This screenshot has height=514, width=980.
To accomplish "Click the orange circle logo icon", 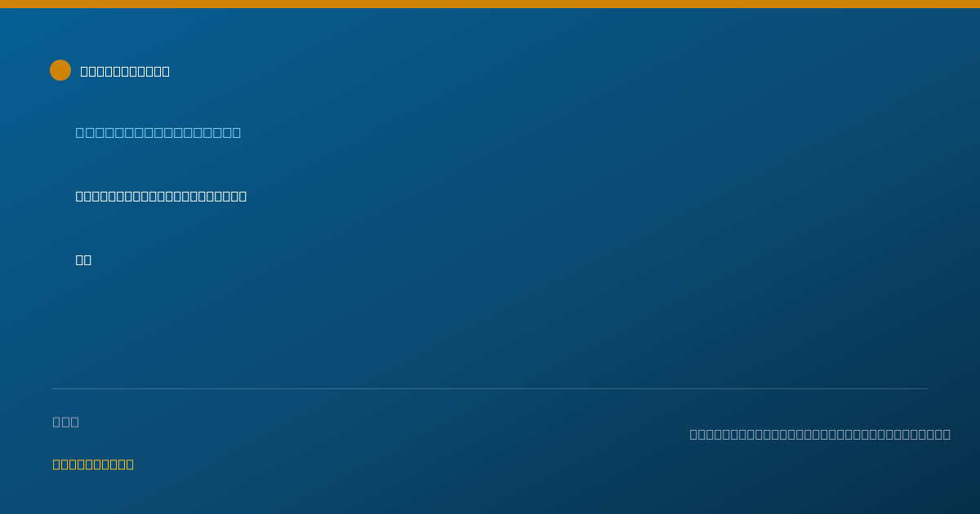I will point(60,70).
